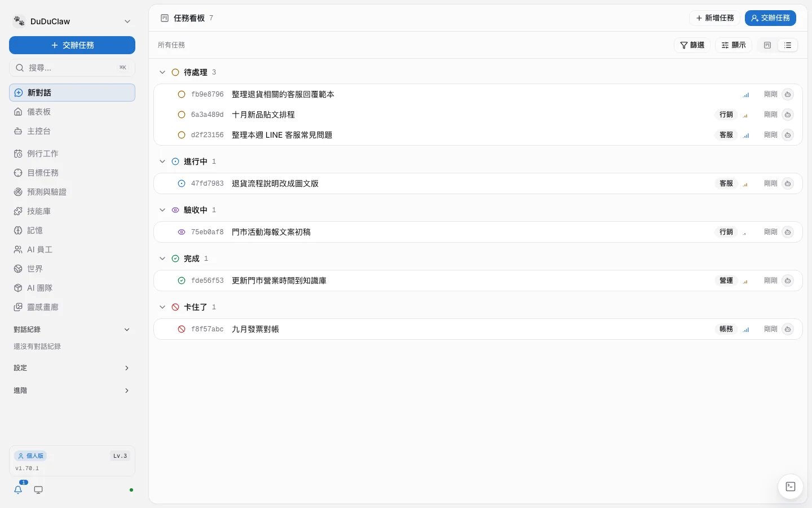Open 技能庫 in the sidebar
The width and height of the screenshot is (812, 508).
pyautogui.click(x=72, y=211)
